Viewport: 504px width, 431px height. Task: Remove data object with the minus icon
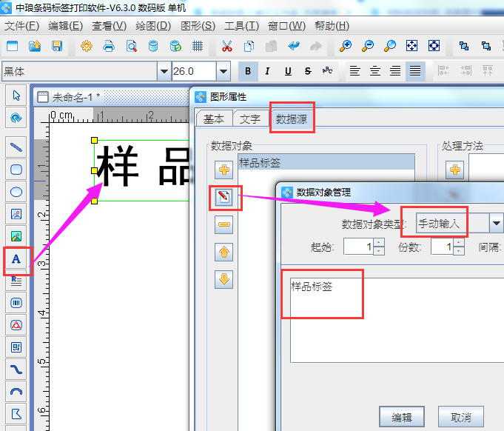click(x=224, y=224)
